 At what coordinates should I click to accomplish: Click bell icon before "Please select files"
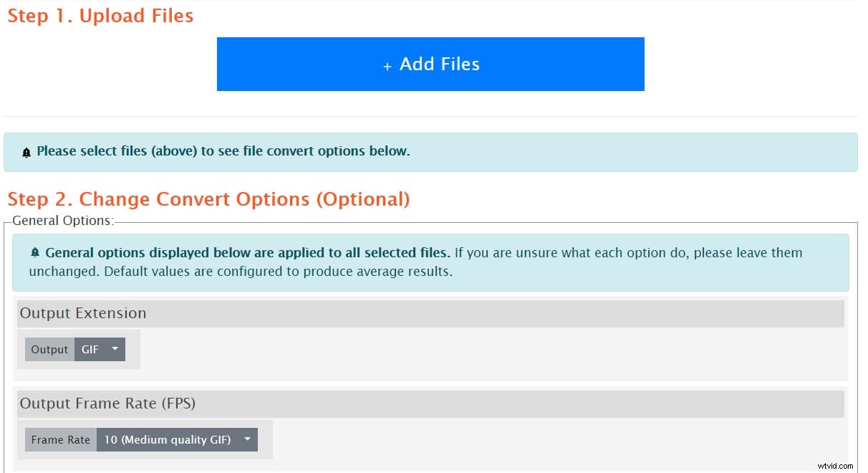click(26, 153)
